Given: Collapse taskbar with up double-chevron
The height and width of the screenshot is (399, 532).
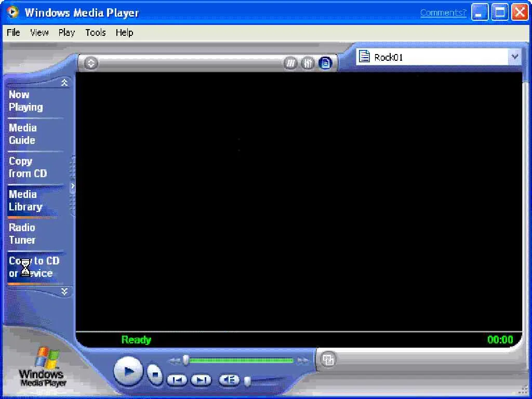Looking at the screenshot, I should coord(64,83).
